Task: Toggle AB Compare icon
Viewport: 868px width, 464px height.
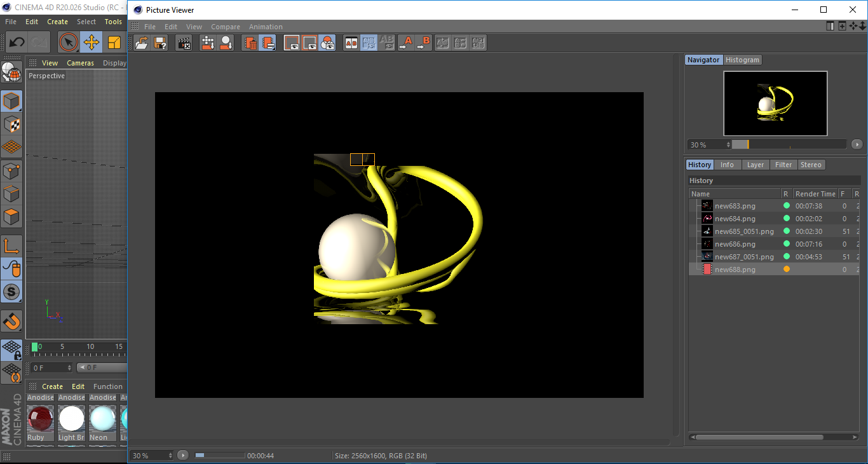Action: pyautogui.click(x=351, y=43)
